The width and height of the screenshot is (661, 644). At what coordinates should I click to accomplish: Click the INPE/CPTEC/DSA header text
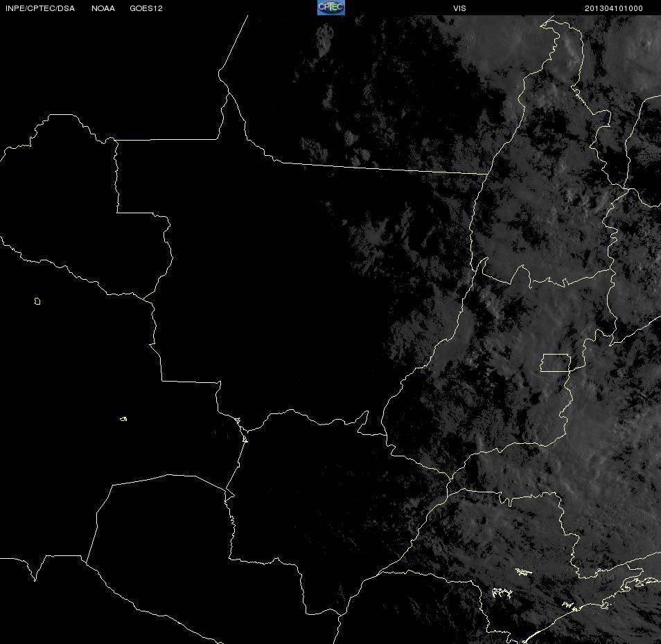point(40,8)
